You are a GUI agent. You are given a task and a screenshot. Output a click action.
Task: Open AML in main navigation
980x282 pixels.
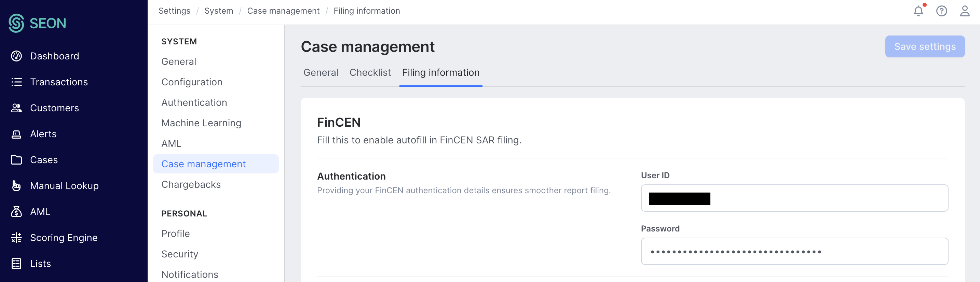click(40, 212)
